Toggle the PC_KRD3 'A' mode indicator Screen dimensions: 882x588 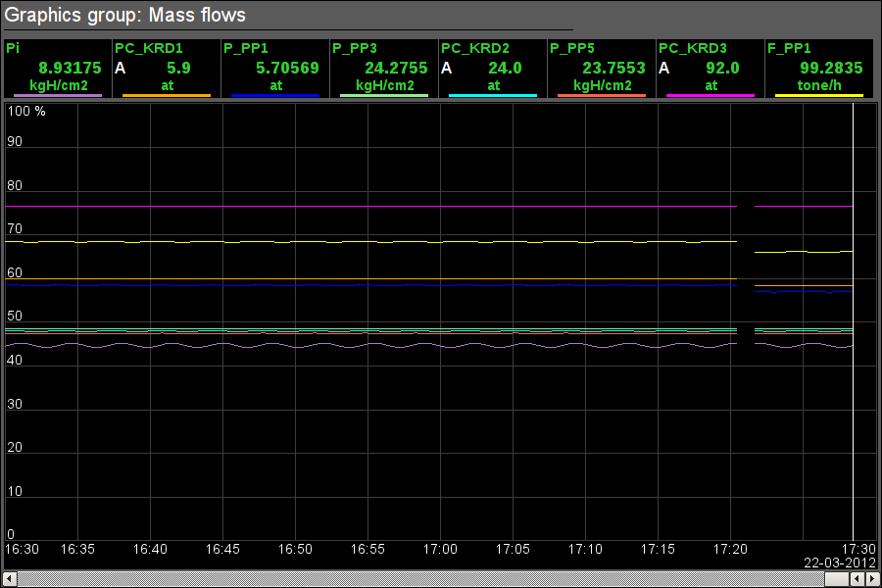pyautogui.click(x=664, y=68)
